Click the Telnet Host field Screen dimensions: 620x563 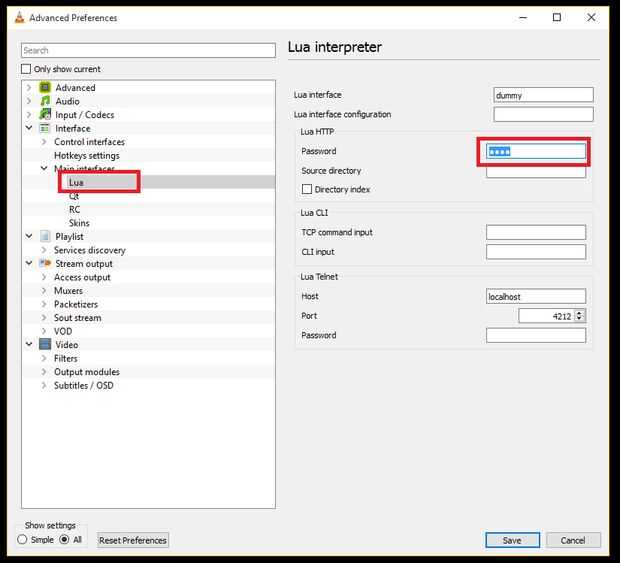[x=536, y=296]
